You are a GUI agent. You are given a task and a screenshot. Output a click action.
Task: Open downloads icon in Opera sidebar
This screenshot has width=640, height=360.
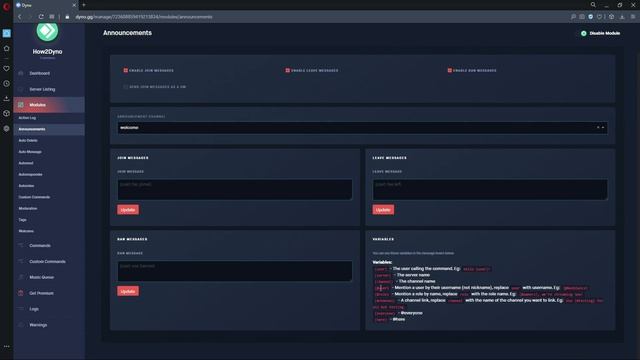7,98
